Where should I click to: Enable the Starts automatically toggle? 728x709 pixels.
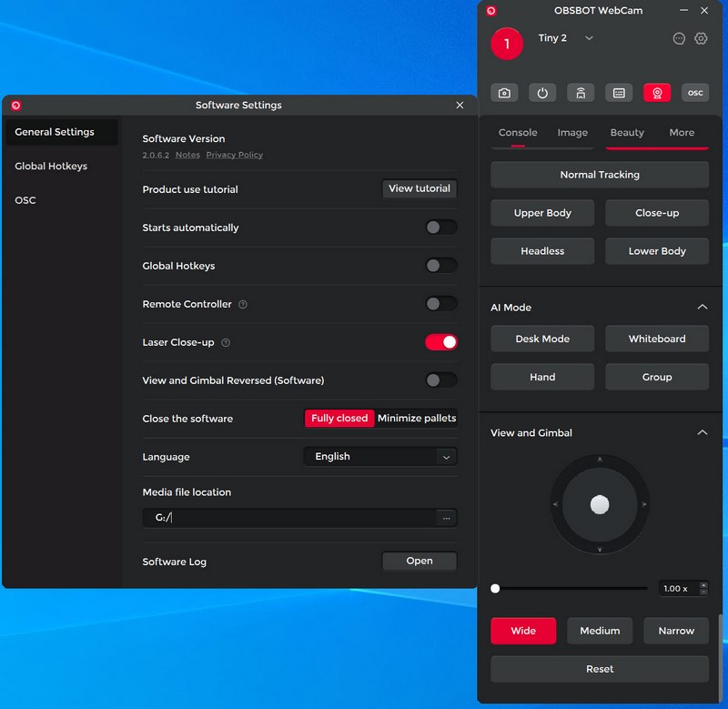(441, 228)
